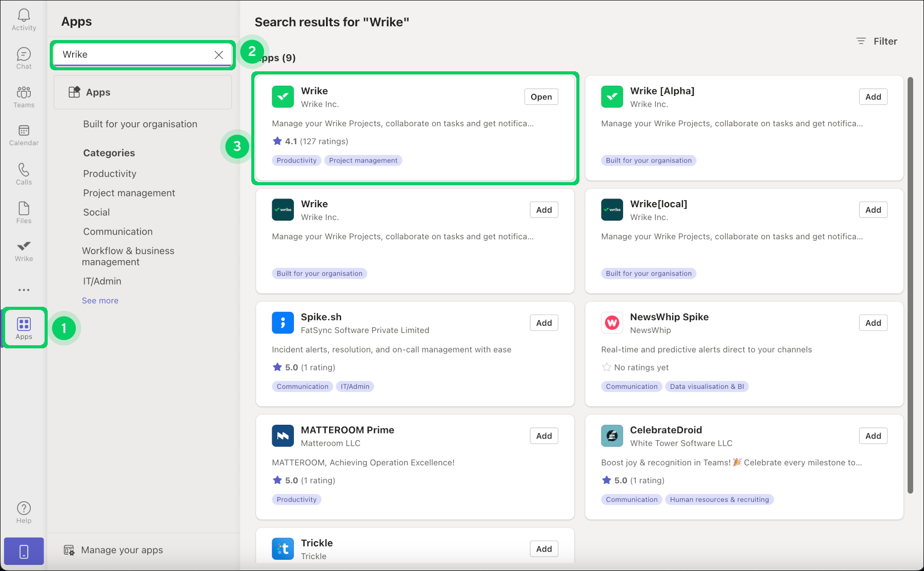This screenshot has height=571, width=924.
Task: Go to Teams in sidebar
Action: (x=24, y=97)
